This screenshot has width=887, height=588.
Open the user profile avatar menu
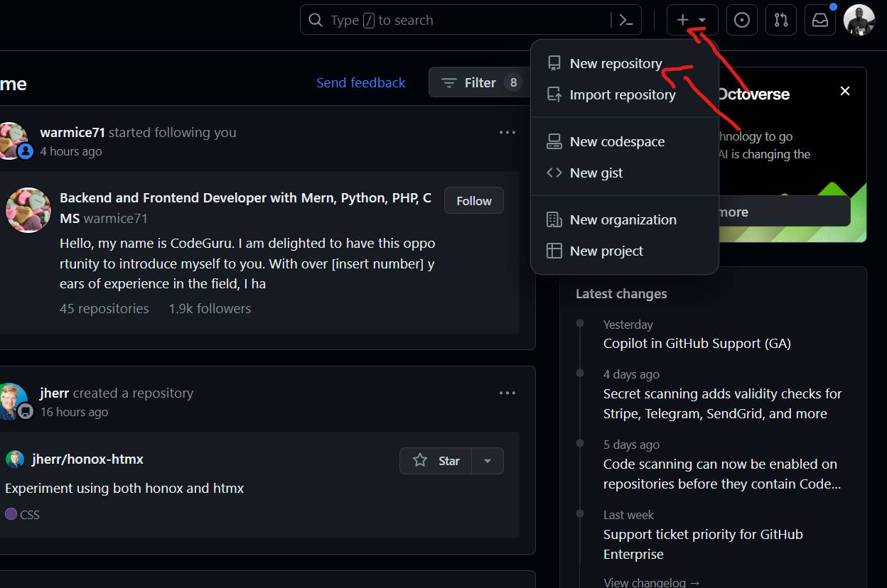click(859, 20)
